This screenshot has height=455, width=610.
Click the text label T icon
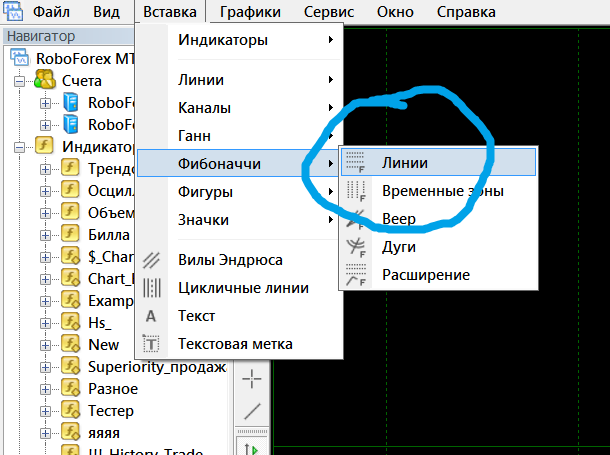pyautogui.click(x=151, y=344)
